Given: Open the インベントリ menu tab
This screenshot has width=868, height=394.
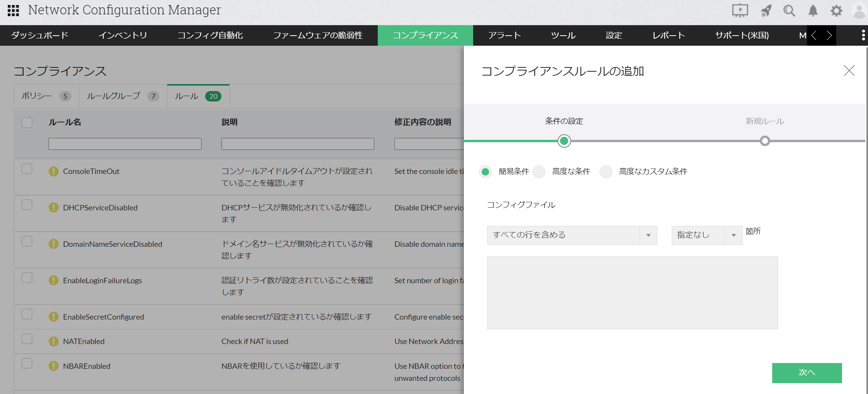Looking at the screenshot, I should tap(123, 35).
